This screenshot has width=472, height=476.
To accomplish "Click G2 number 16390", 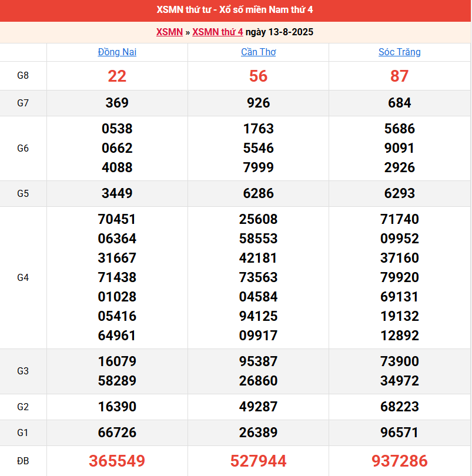I will tap(117, 407).
